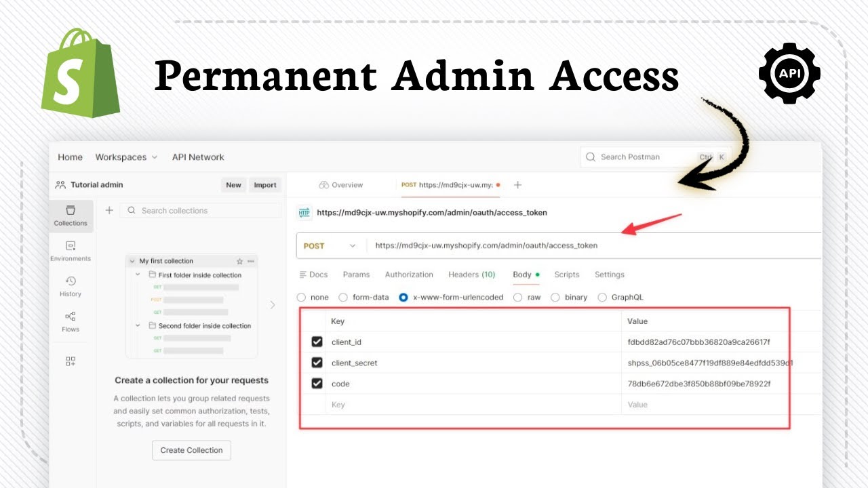Select the binary body type radio
Screen dimensions: 868x488
coord(555,298)
